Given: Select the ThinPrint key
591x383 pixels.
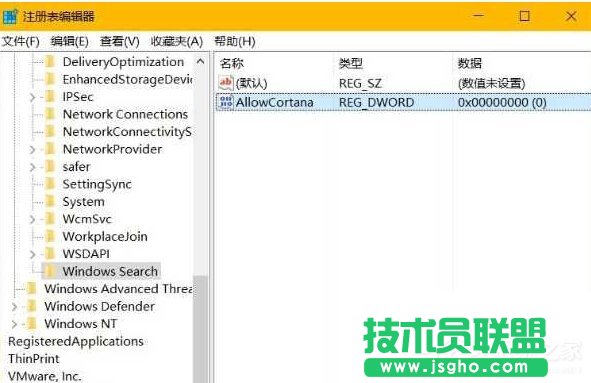Looking at the screenshot, I should (34, 358).
